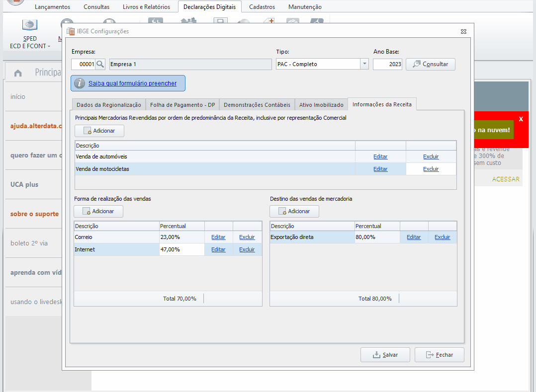Click the Salvar button
This screenshot has width=536, height=392.
pos(385,355)
